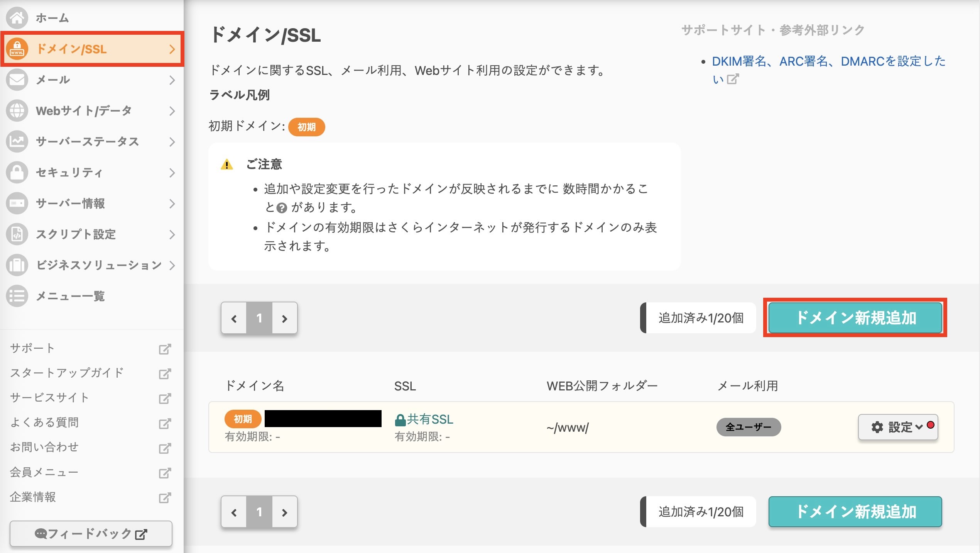Screen dimensions: 980x553
Task: Click page 1 in bottom pagination
Action: pyautogui.click(x=259, y=512)
